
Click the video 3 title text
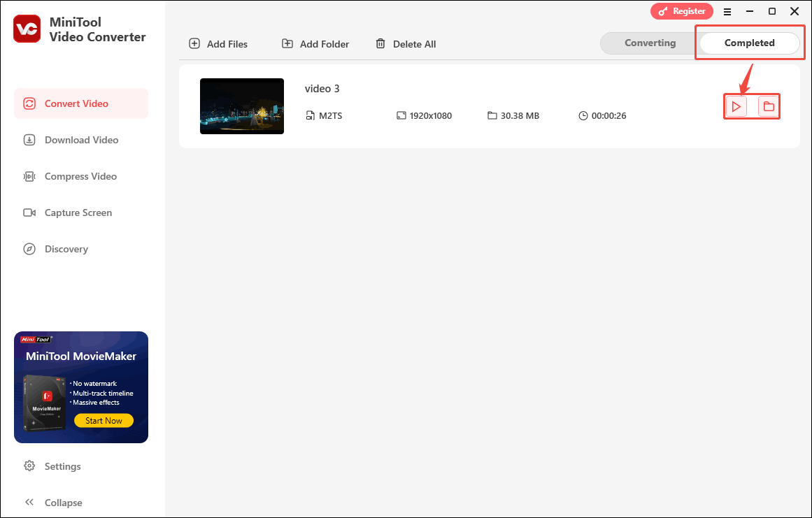pos(322,89)
